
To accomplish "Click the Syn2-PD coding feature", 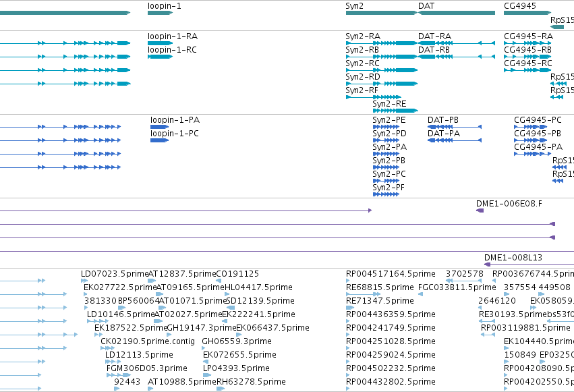I will click(386, 140).
